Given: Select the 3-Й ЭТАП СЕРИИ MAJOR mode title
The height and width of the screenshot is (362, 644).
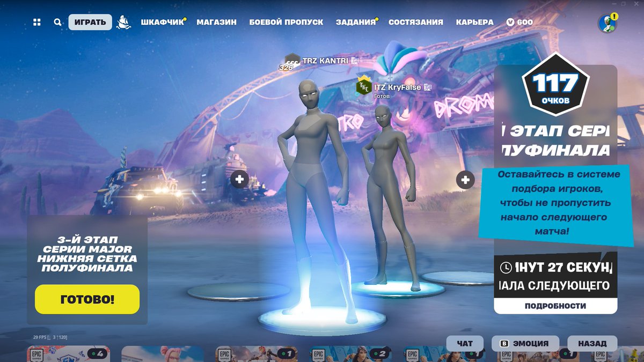Looking at the screenshot, I should pyautogui.click(x=87, y=254).
